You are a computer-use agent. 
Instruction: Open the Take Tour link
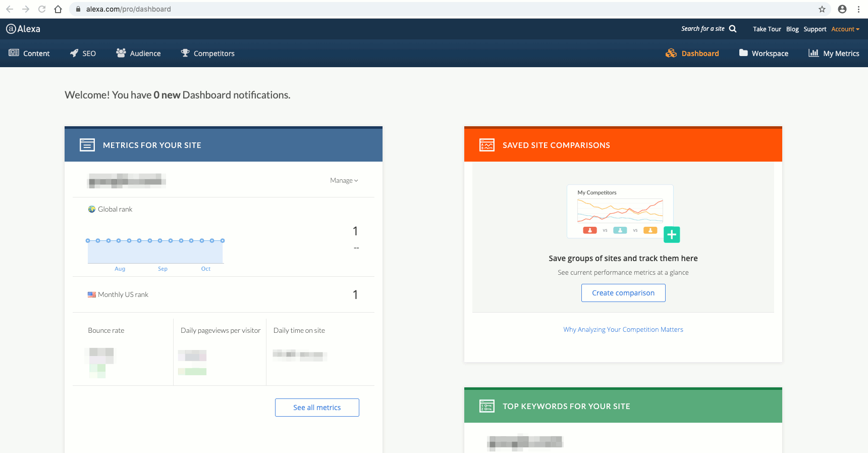(x=767, y=29)
